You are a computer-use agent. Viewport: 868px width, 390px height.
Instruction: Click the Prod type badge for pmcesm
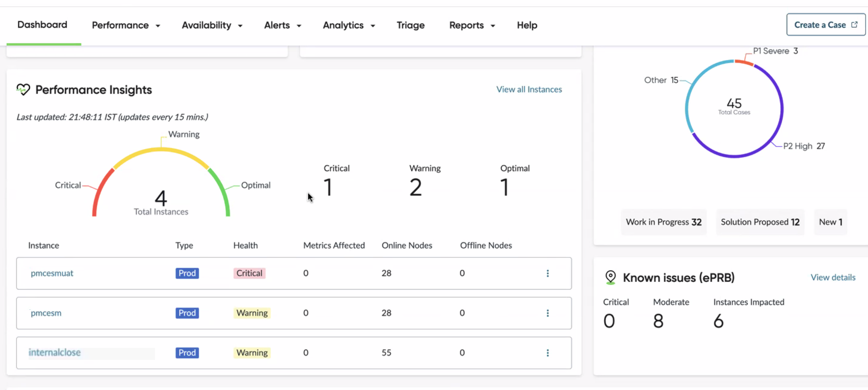click(x=187, y=313)
